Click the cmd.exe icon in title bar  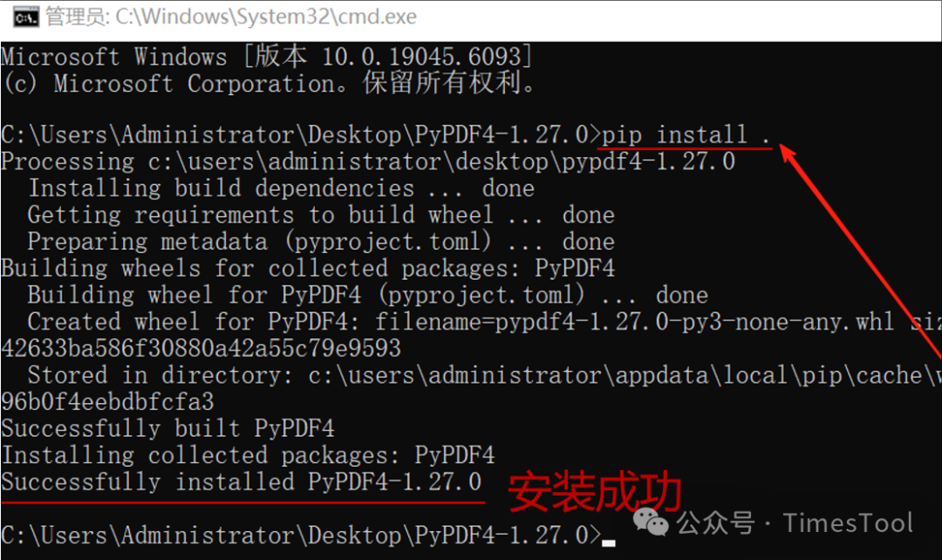[26, 17]
